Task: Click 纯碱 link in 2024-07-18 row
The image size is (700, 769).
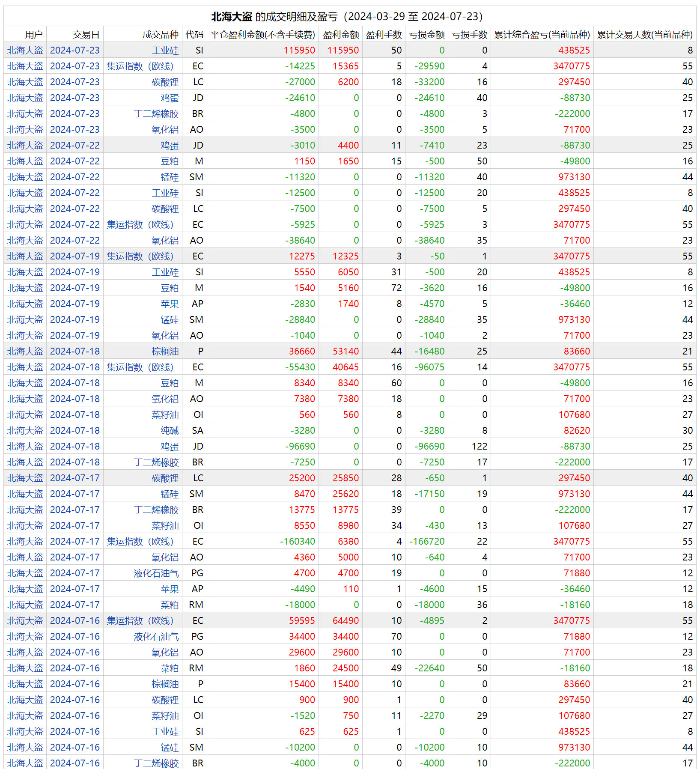Action: [170, 430]
